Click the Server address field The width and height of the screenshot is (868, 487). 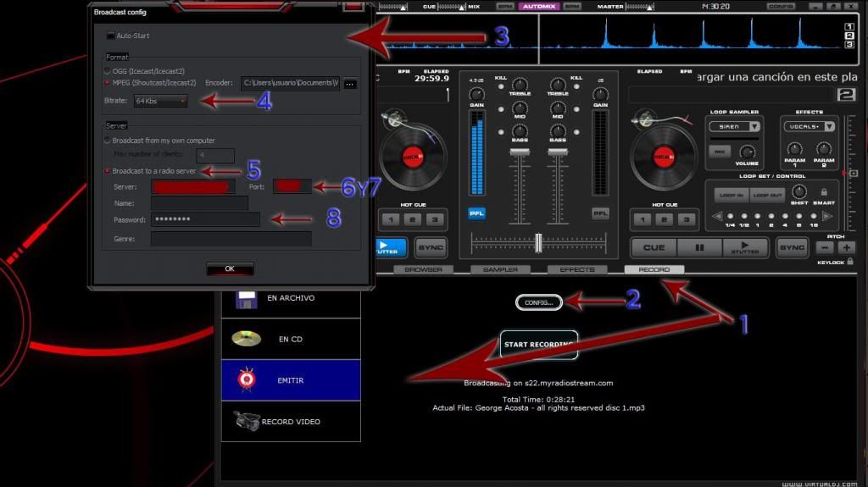click(x=192, y=187)
